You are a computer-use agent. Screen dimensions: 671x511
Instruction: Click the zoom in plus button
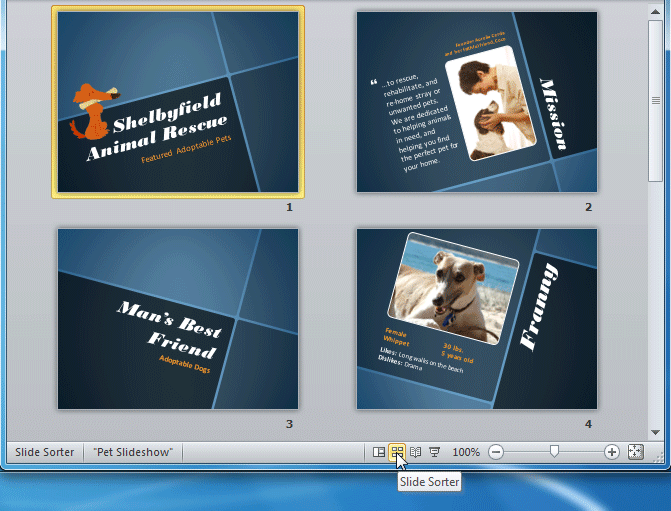[612, 452]
